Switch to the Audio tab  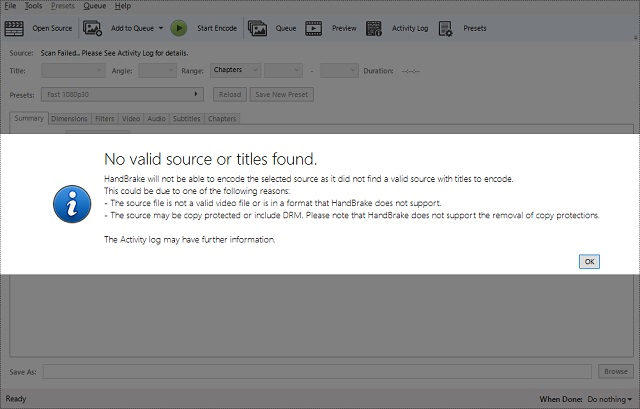coord(156,119)
